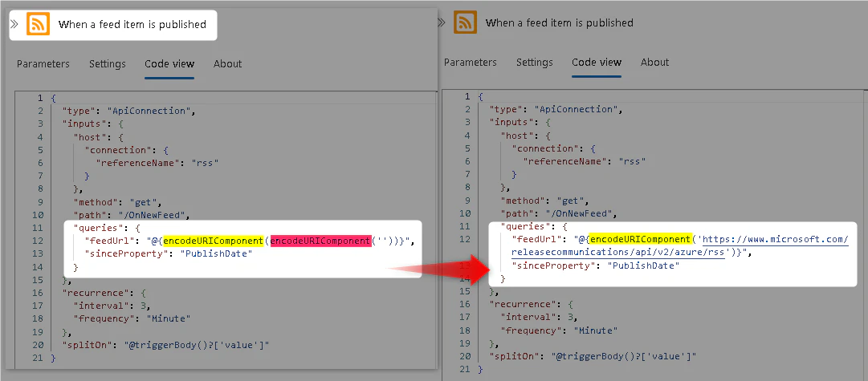Click the left panel title 'When a feed item is published'
Screen dimensions: 868x381
[132, 24]
